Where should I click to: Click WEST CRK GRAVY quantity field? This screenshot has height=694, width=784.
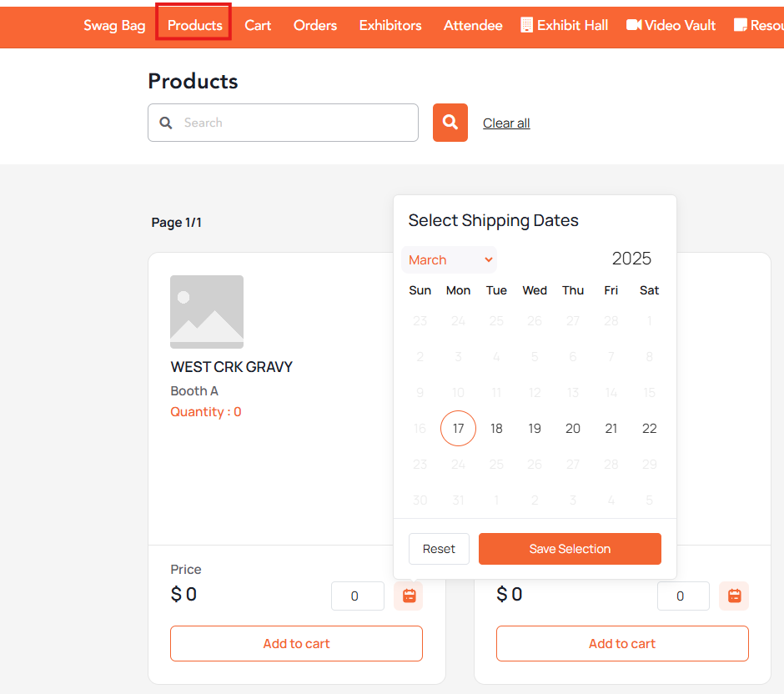click(358, 596)
